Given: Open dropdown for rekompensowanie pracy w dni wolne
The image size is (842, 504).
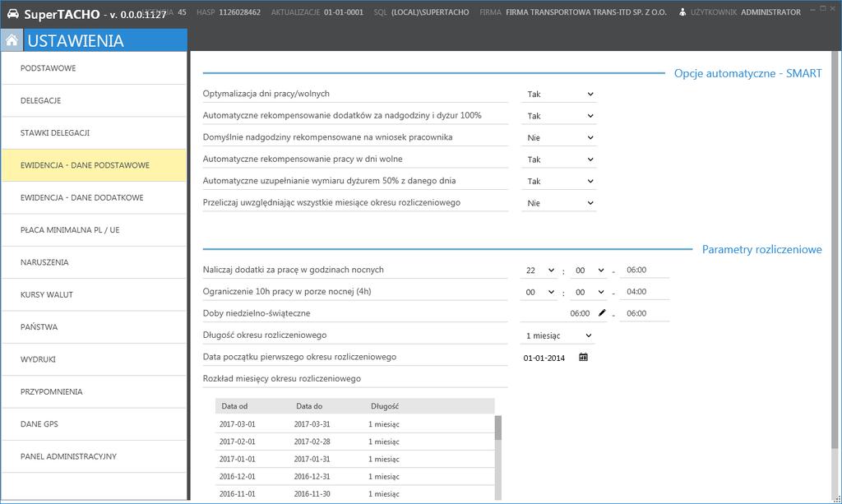Looking at the screenshot, I should (559, 160).
